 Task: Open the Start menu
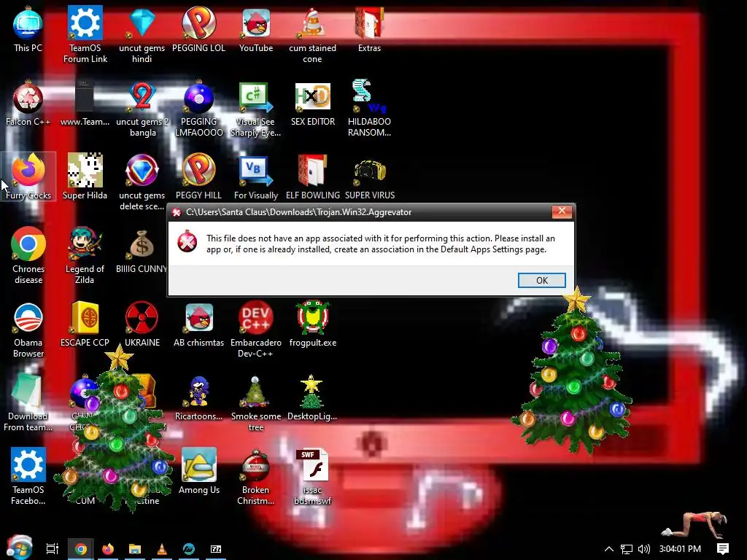(x=19, y=548)
